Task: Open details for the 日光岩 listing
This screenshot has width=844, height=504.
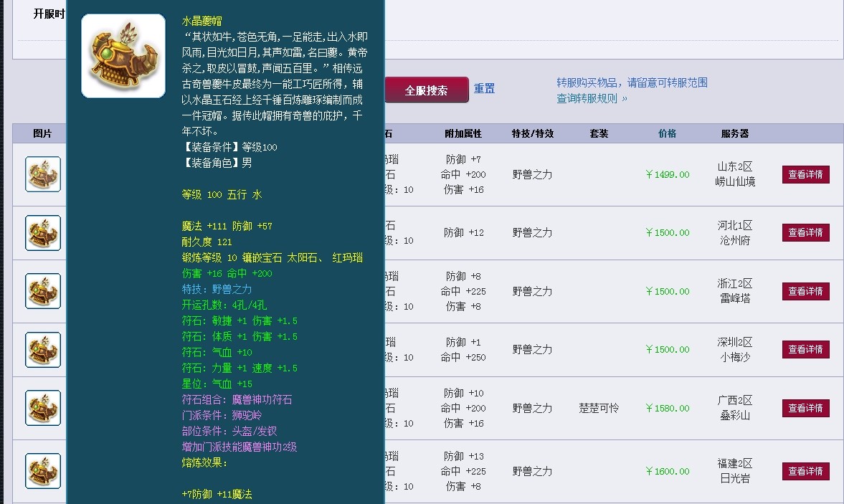Action: coord(805,472)
